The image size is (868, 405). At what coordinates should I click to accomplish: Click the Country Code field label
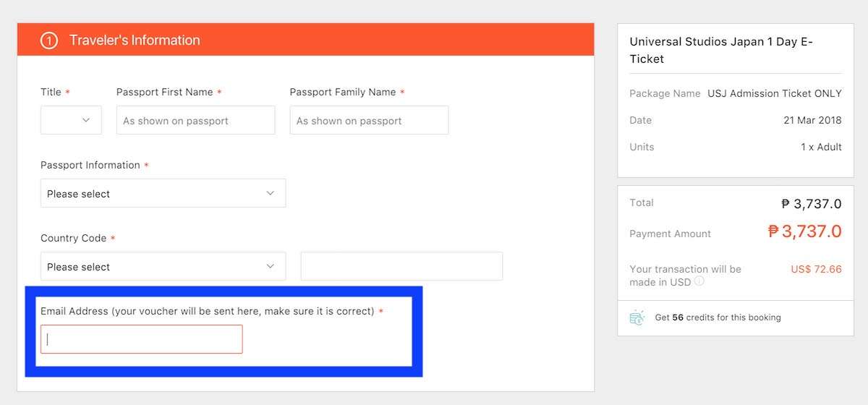pos(73,238)
